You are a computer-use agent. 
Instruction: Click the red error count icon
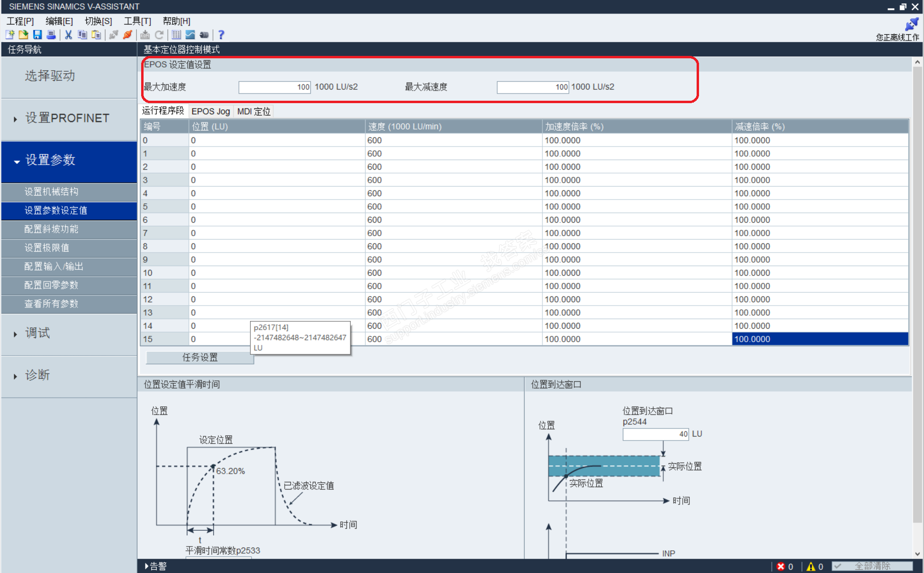pos(781,567)
